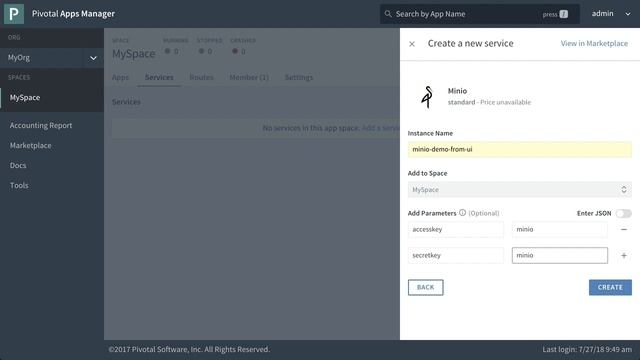Click the Add Parameters info icon
The height and width of the screenshot is (360, 640).
tap(462, 213)
